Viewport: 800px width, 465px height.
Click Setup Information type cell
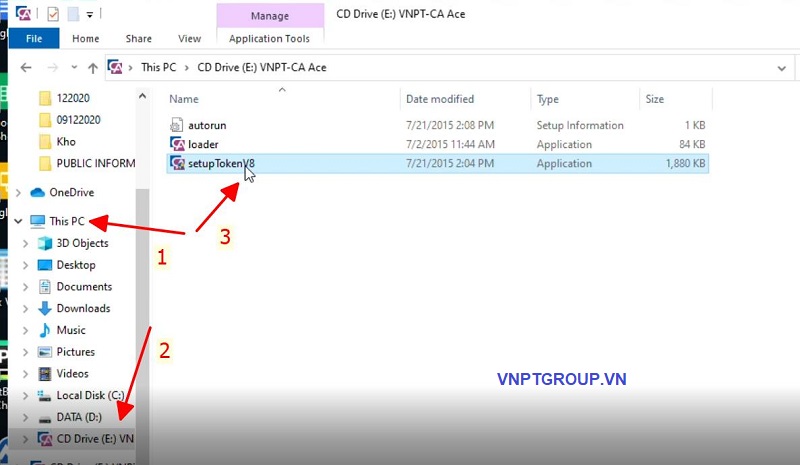pyautogui.click(x=580, y=126)
